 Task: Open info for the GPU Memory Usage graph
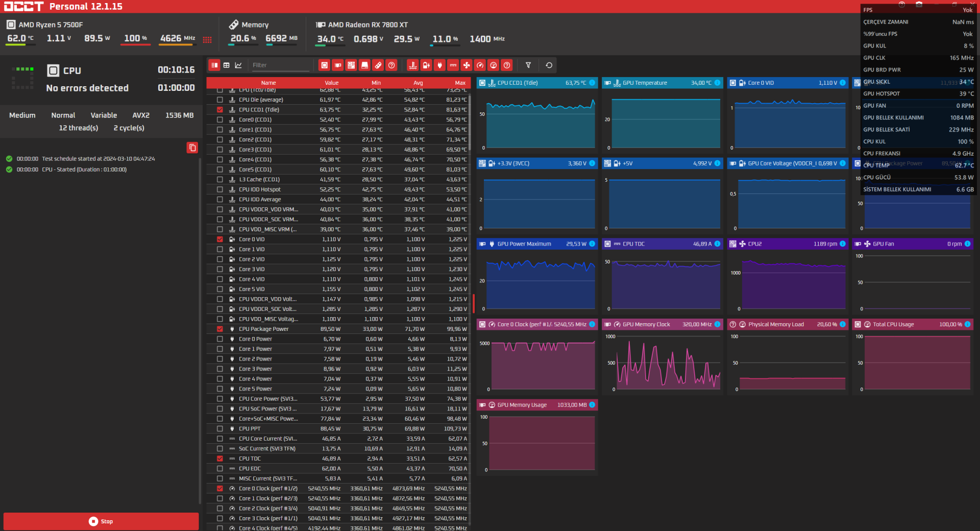click(592, 405)
